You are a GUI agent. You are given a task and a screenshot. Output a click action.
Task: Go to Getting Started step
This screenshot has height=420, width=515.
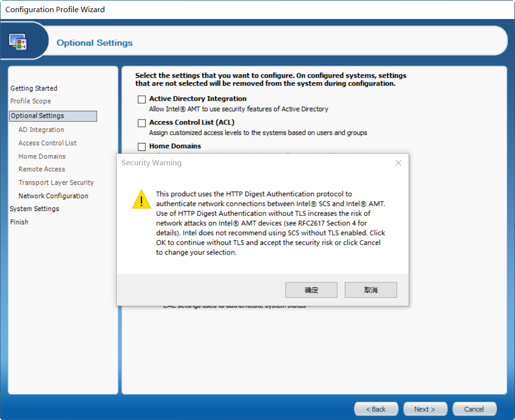34,88
